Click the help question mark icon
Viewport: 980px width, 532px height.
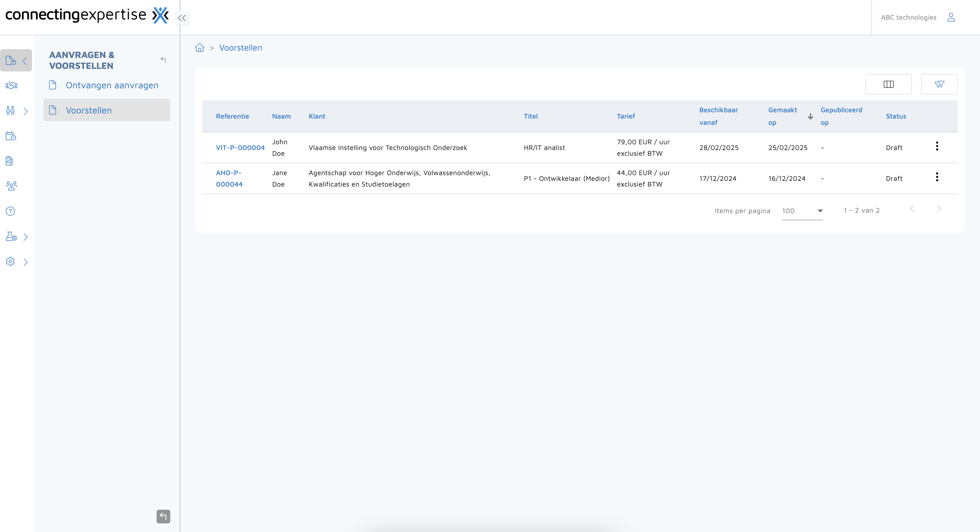[x=10, y=211]
